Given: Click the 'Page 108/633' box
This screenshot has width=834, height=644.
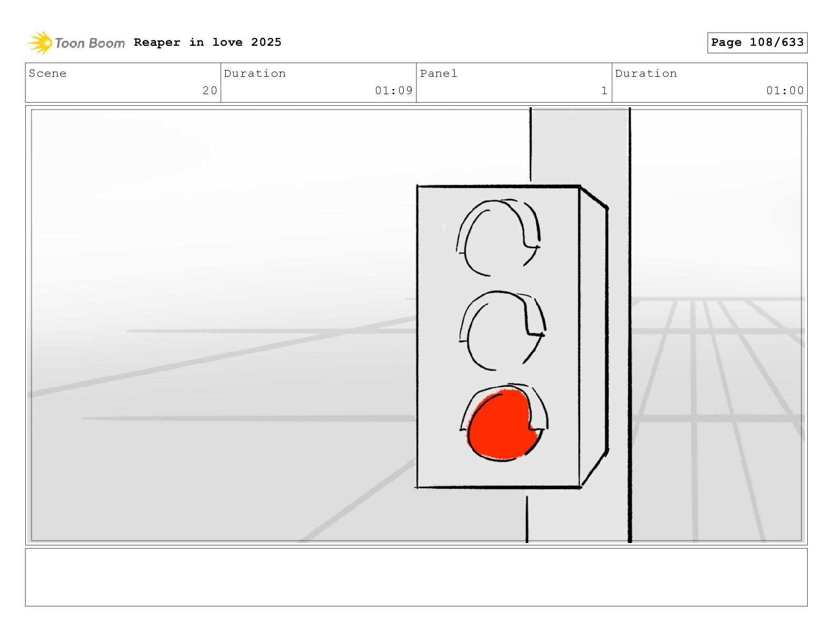Looking at the screenshot, I should [x=757, y=43].
